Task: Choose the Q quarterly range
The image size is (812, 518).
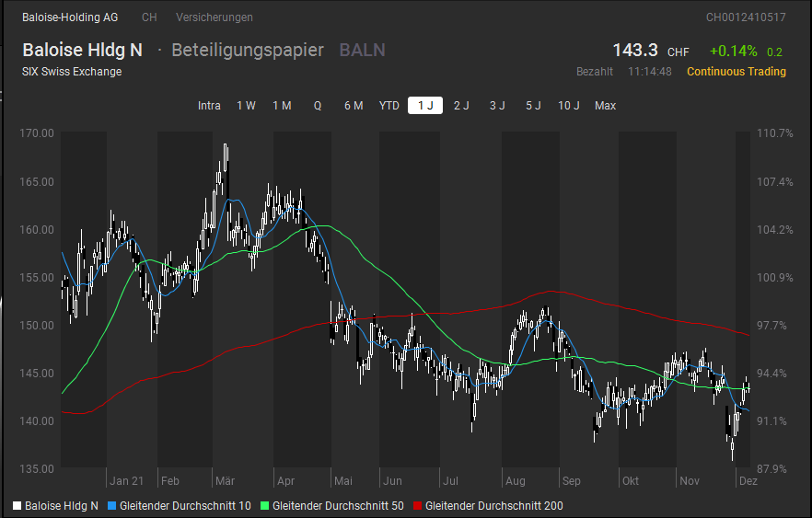Action: (318, 106)
